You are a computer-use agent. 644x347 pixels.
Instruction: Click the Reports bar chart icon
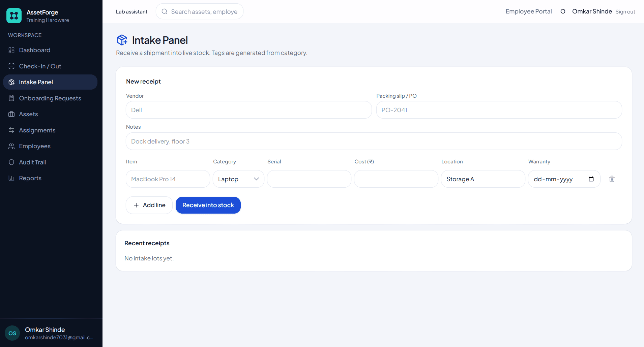point(11,178)
